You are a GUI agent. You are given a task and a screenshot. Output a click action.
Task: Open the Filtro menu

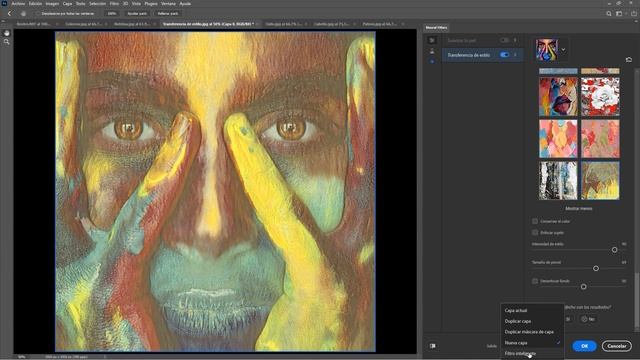114,3
